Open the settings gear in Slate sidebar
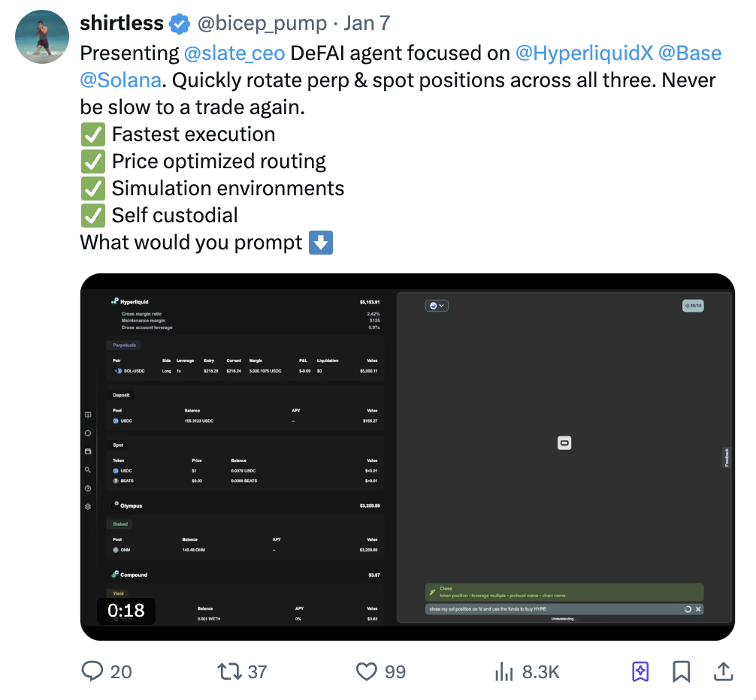The image size is (756, 700). tap(88, 506)
